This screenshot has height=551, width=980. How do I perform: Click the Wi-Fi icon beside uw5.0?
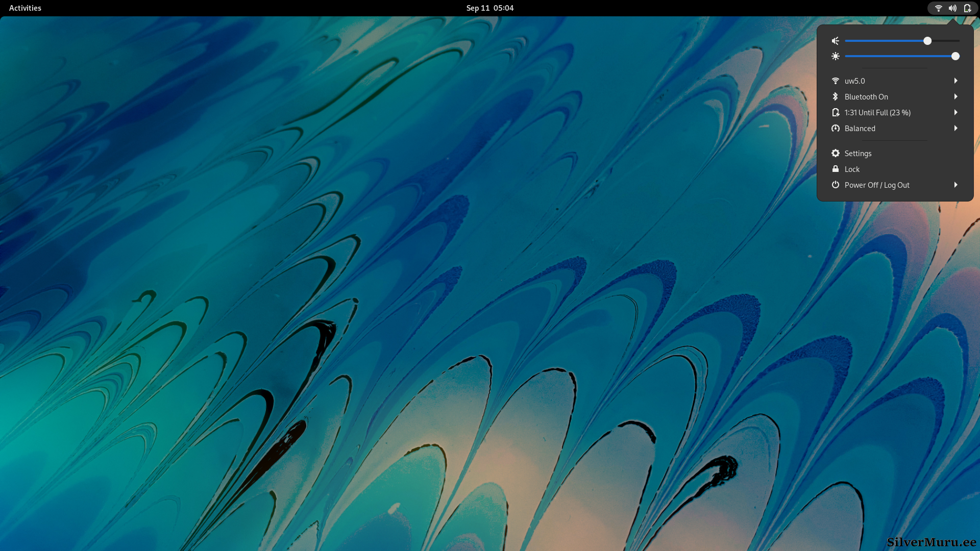click(835, 81)
